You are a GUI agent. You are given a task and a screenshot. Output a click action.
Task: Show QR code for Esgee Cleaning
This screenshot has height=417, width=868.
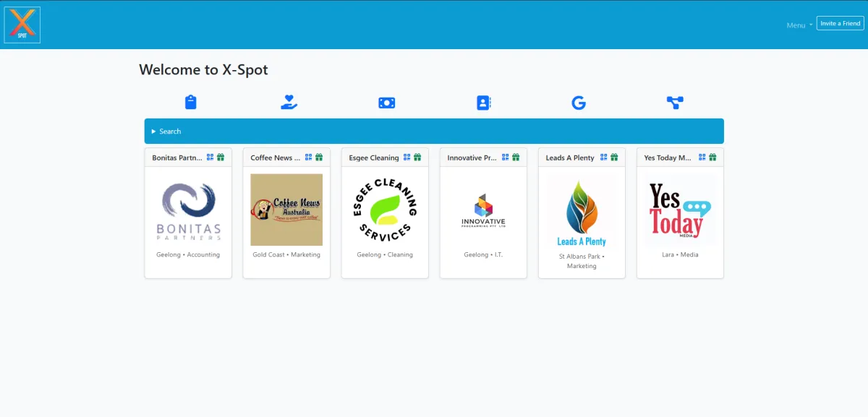point(407,158)
